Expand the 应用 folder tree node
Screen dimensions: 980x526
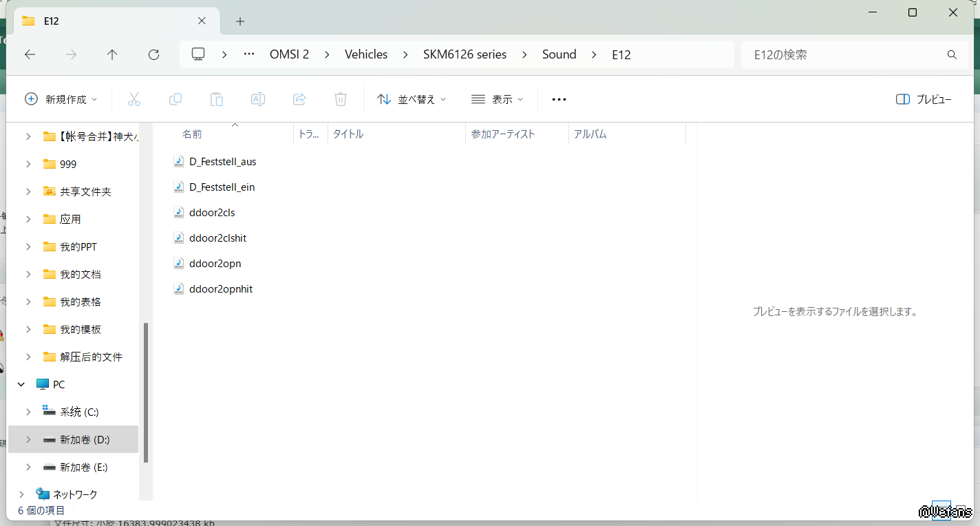pyautogui.click(x=28, y=219)
